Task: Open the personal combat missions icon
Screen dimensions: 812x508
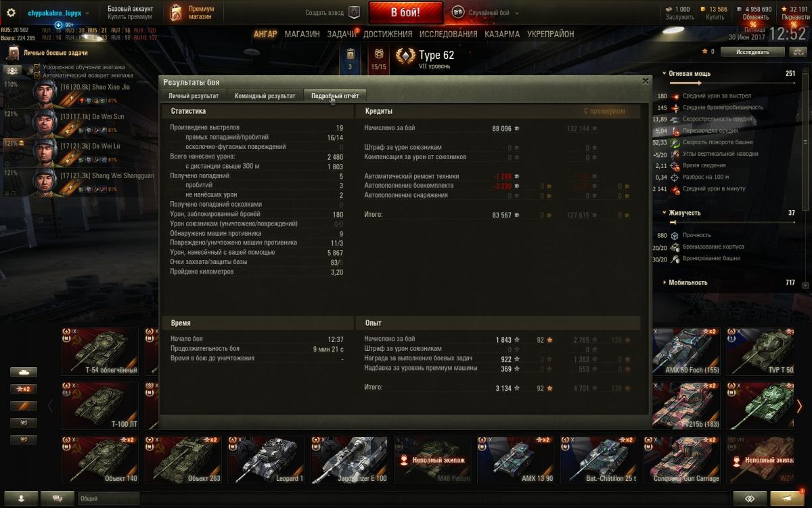Action: 12,53
